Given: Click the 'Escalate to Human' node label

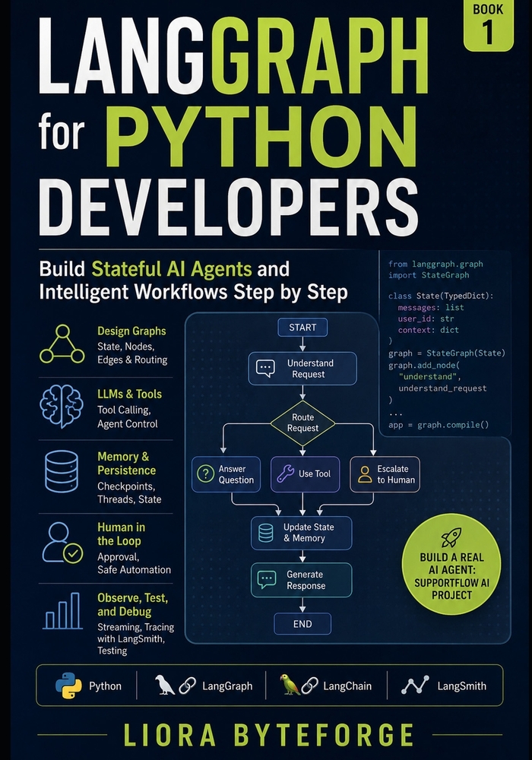Looking at the screenshot, I should click(x=396, y=474).
